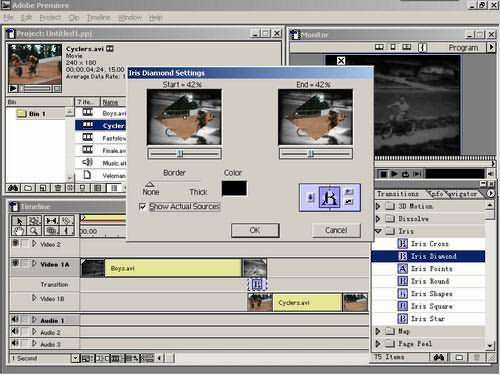Click the document icon beside the Veloman item

coord(87,175)
